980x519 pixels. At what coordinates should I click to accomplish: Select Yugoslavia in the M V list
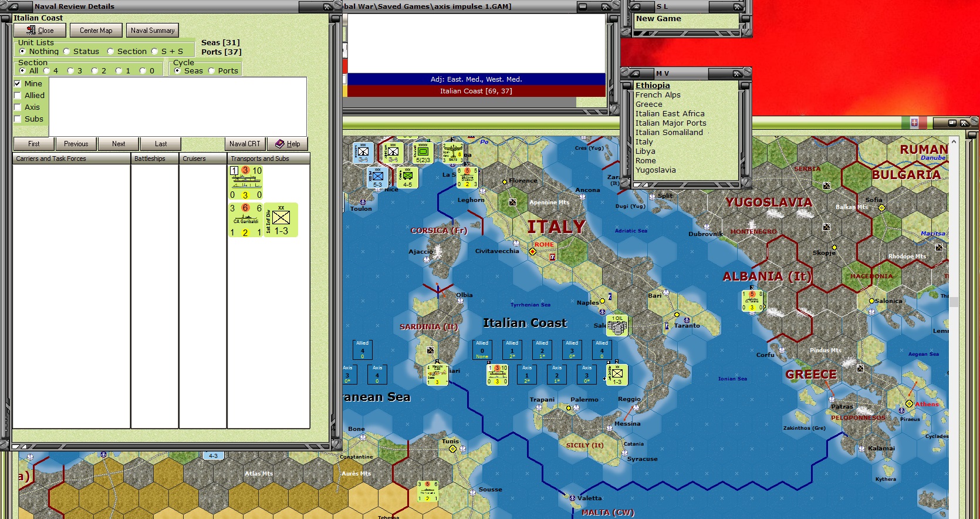click(655, 170)
